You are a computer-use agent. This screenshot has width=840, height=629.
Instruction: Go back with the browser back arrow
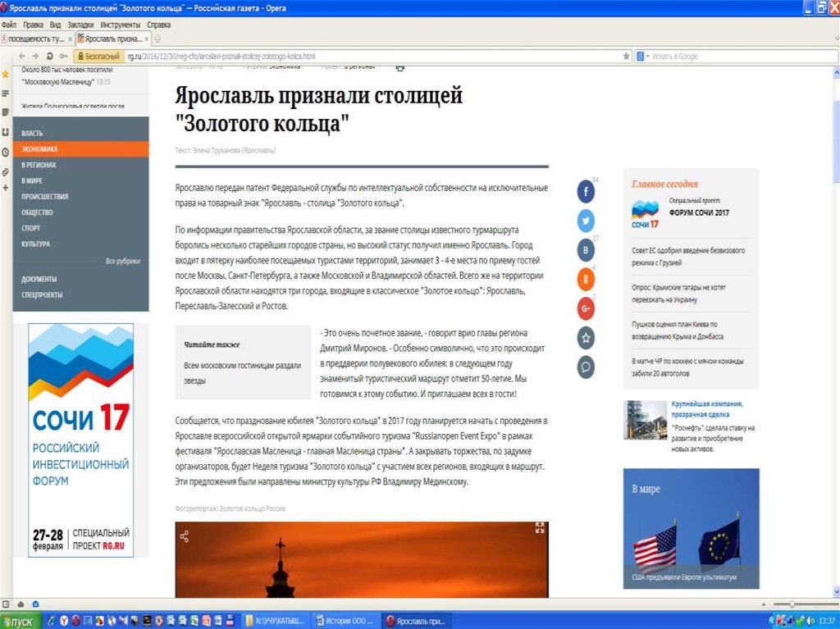pos(21,57)
